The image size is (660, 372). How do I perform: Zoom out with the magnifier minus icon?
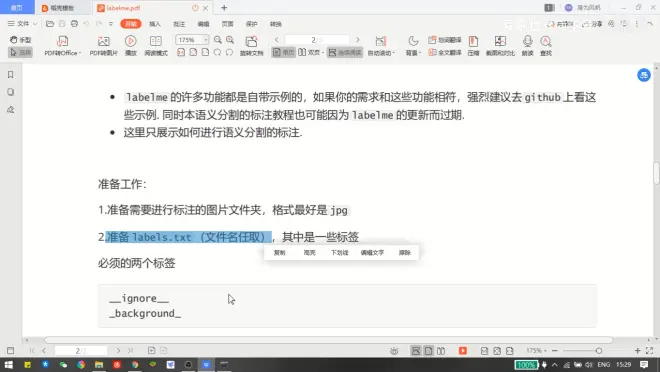pos(218,40)
